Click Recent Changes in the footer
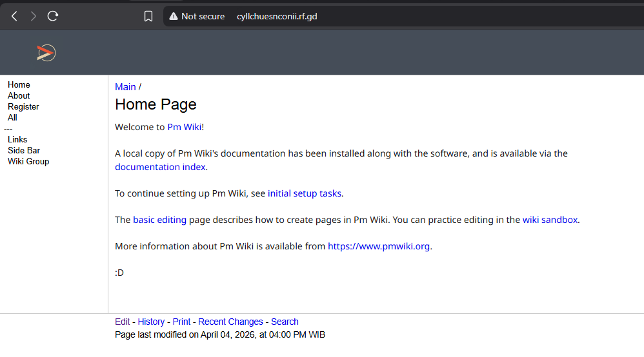This screenshot has width=644, height=357. coord(230,322)
